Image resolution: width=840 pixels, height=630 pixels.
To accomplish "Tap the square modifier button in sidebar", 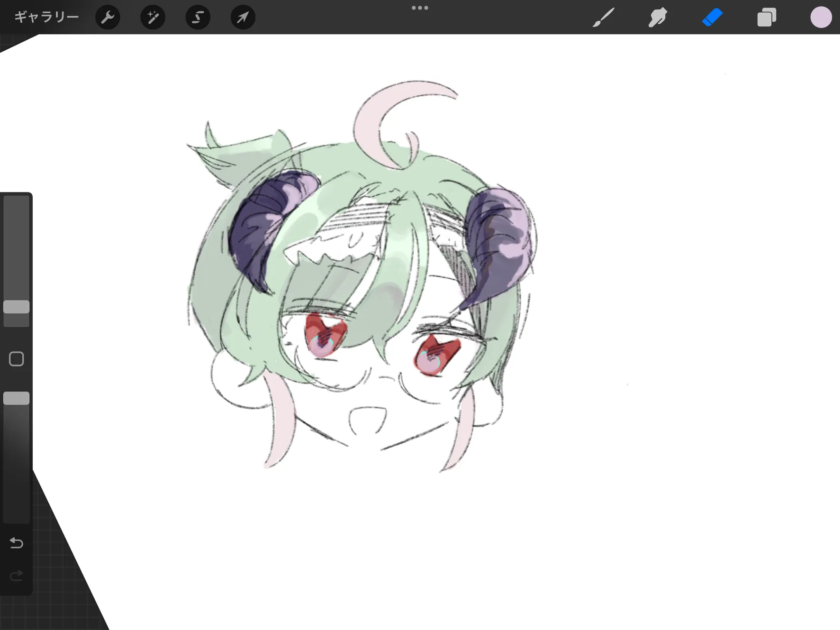I will pos(17,359).
